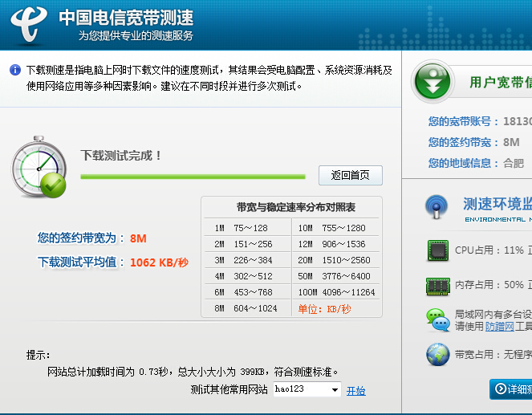Click the memory RAM module icon
Viewport: 532px width, 415px height.
(x=437, y=286)
